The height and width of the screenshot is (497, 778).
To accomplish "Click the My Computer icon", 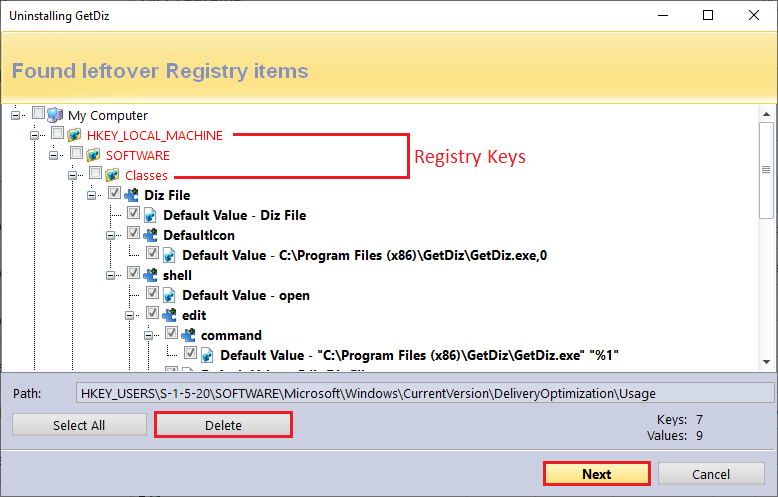I will point(55,115).
